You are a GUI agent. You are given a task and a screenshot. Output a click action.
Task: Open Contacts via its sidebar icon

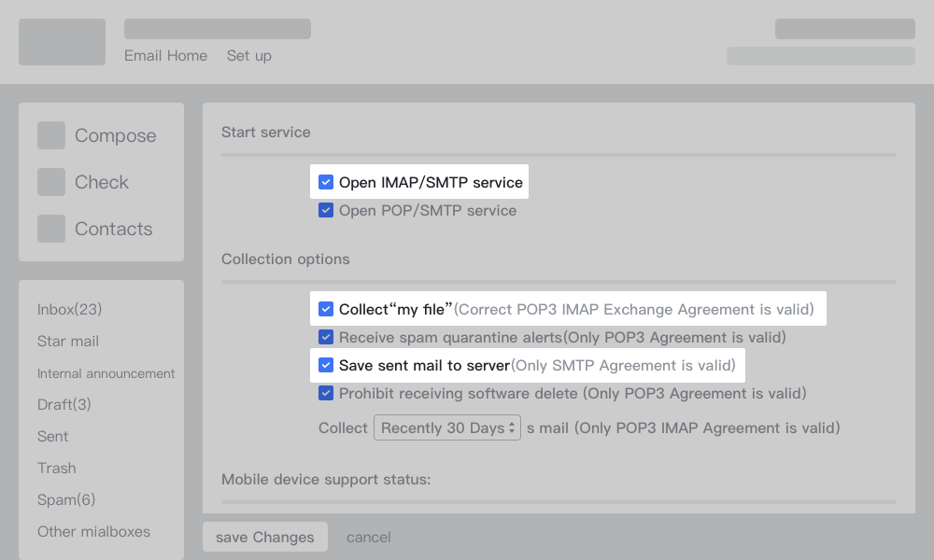coord(51,229)
